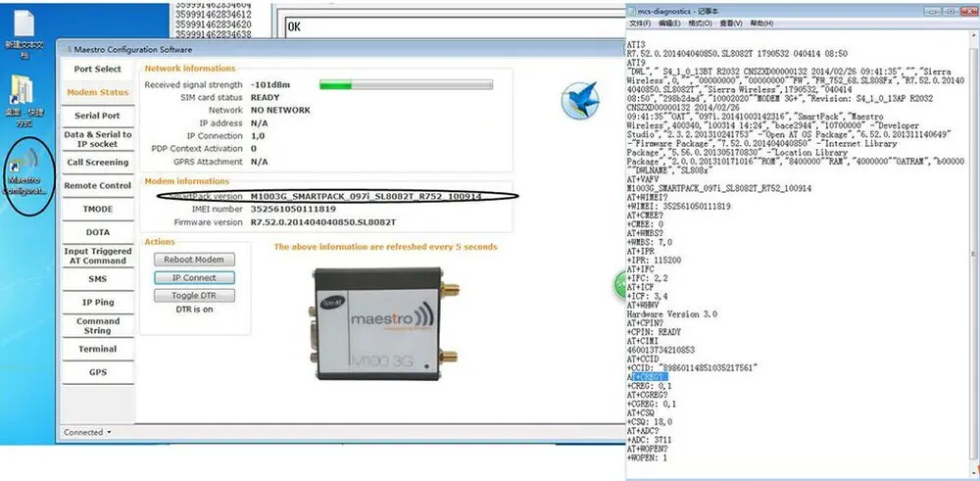Click the OK field in background window
Screen dimensions: 980x481
456,26
